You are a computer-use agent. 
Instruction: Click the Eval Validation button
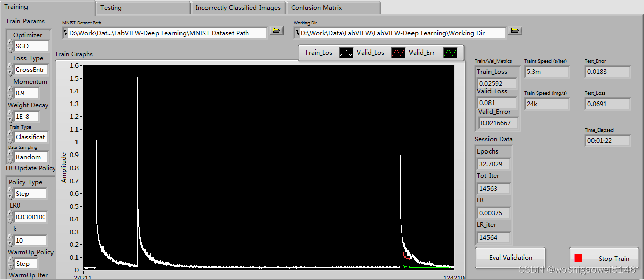point(510,258)
